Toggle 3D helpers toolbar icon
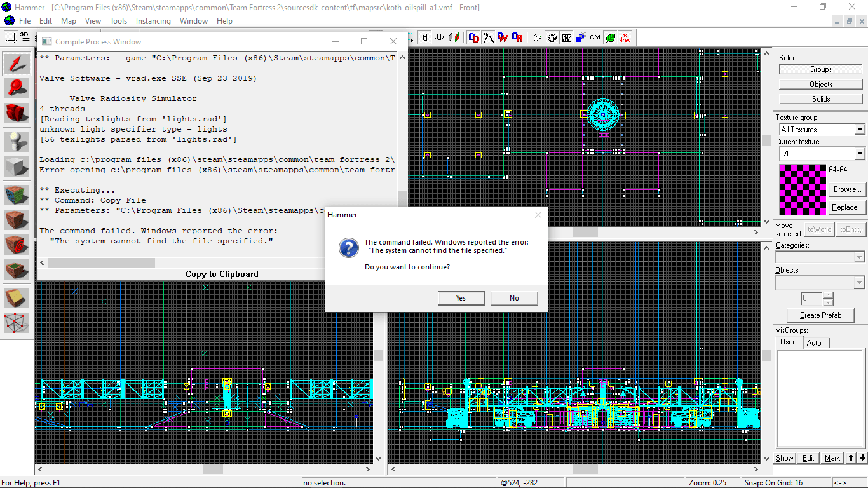Screen dimensions: 868x488 tap(488, 37)
